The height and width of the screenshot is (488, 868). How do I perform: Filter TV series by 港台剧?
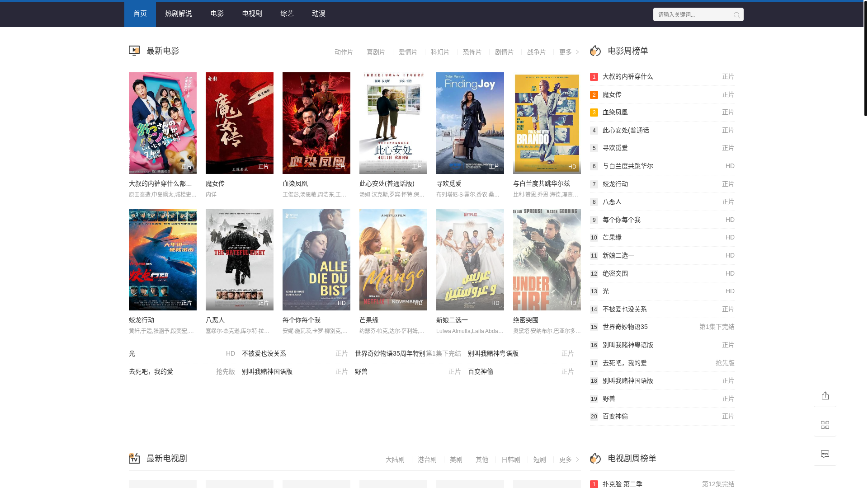427,460
